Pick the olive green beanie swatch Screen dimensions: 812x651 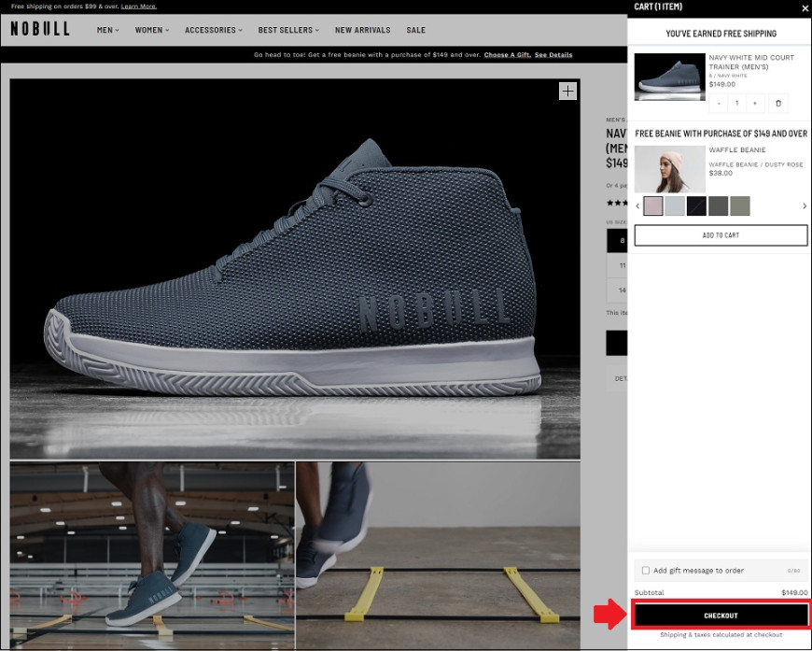740,206
